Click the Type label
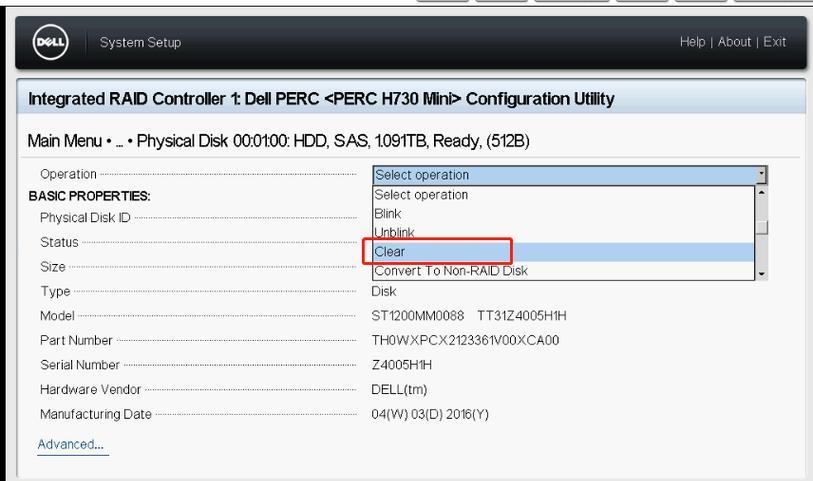813x481 pixels. 55,291
